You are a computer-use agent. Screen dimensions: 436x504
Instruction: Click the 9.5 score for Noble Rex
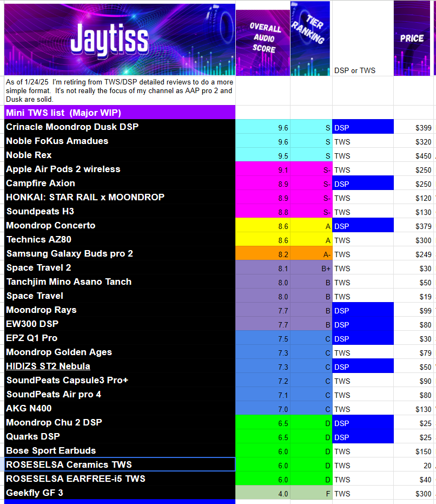click(263, 155)
